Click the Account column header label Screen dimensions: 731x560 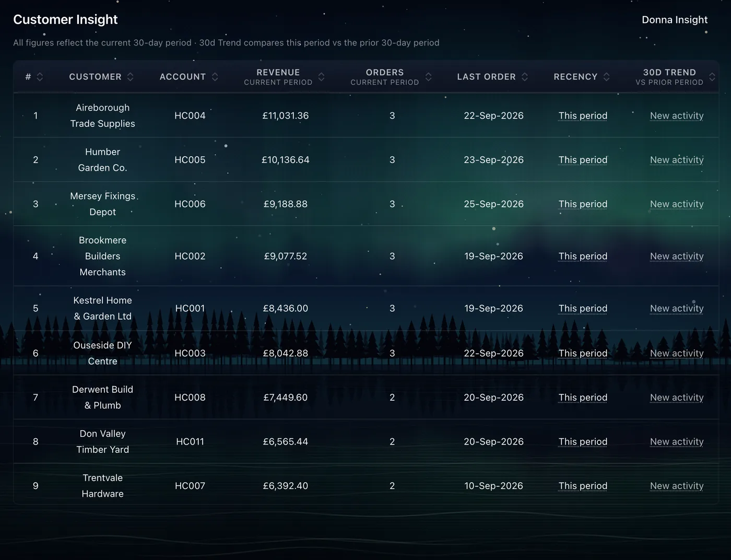tap(183, 77)
